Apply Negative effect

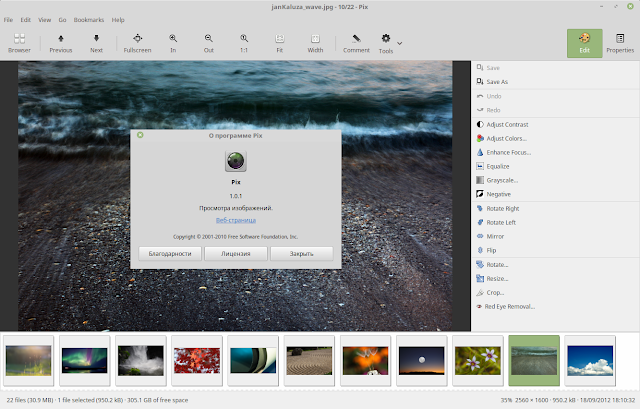coord(555,194)
